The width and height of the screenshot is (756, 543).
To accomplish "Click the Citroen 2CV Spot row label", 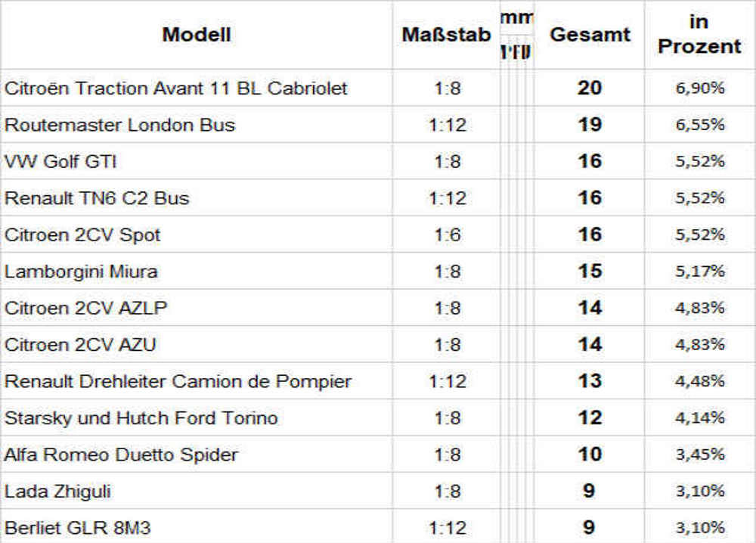I will point(82,235).
